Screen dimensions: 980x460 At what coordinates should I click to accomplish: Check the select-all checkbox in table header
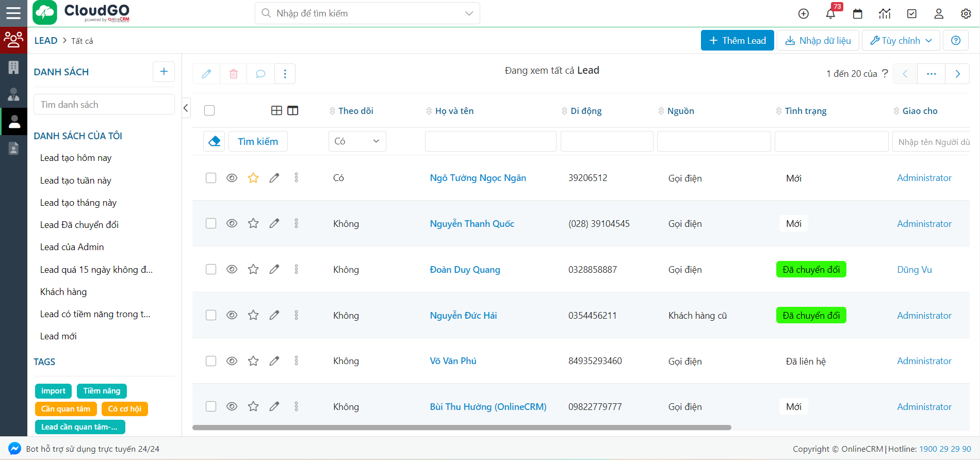click(209, 110)
